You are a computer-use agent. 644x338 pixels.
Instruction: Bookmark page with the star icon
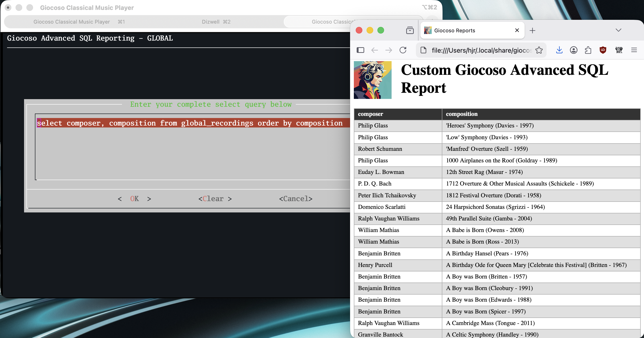point(539,50)
